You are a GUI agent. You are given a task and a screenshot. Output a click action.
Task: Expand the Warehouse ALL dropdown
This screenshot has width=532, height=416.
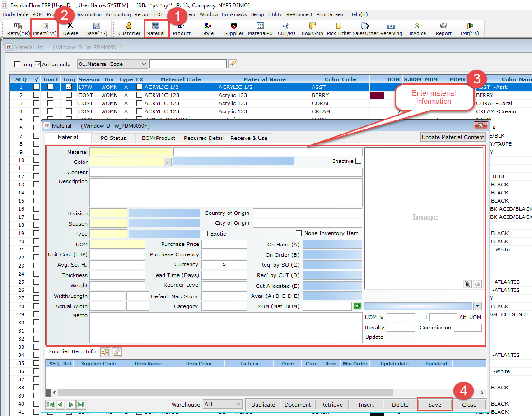(238, 404)
